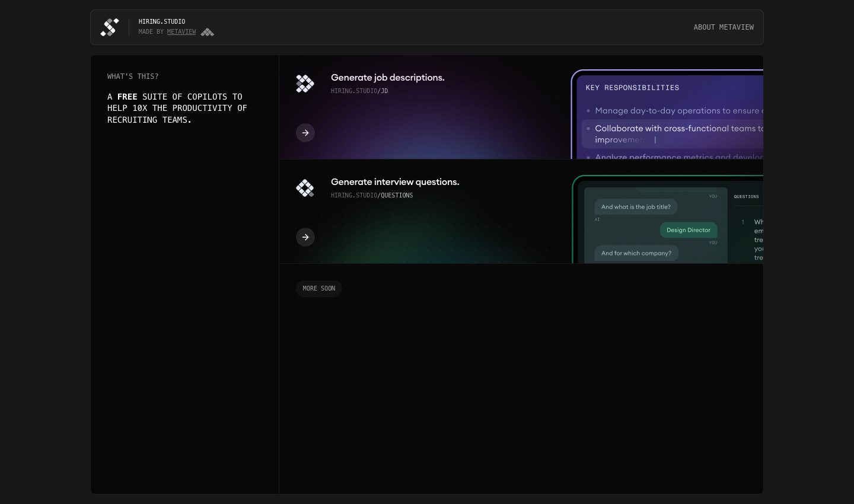Click the Hiring.Studio logo icon
This screenshot has height=504, width=854.
click(x=110, y=27)
